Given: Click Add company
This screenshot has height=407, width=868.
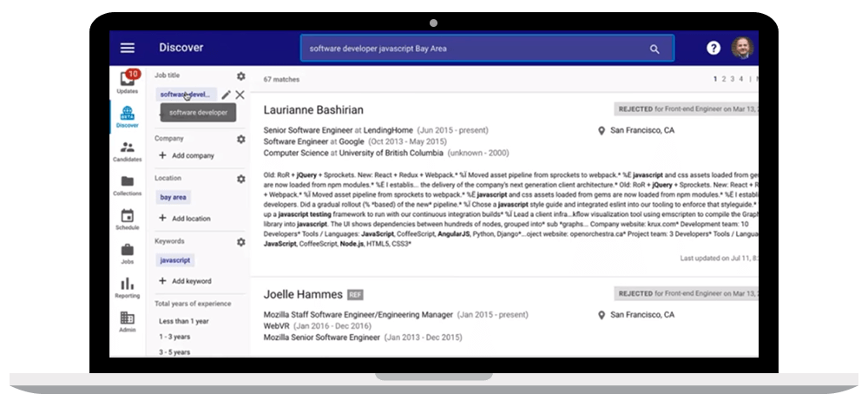Looking at the screenshot, I should (187, 155).
